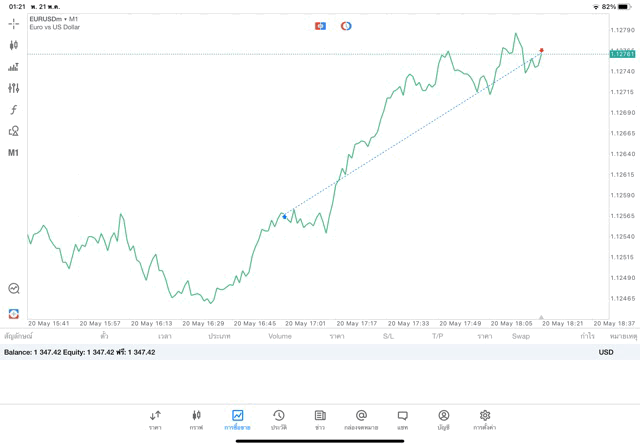
Task: Open chart settings sliders icon
Action: click(13, 88)
